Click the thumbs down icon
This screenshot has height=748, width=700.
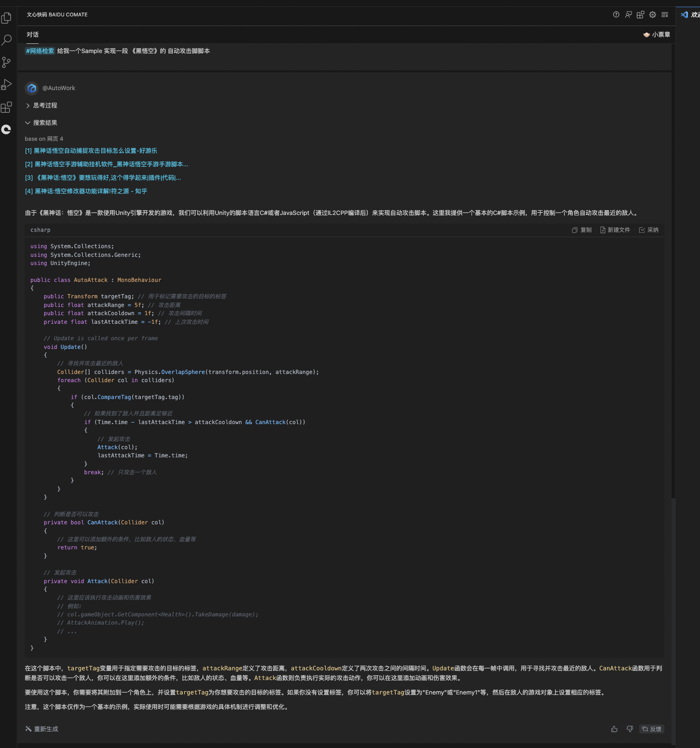tap(630, 729)
